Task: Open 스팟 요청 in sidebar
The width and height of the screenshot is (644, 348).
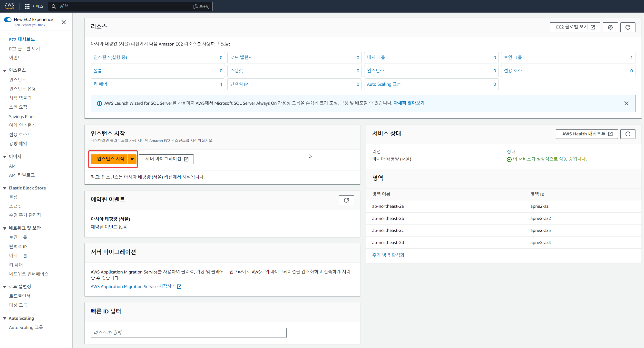Action: [18, 107]
